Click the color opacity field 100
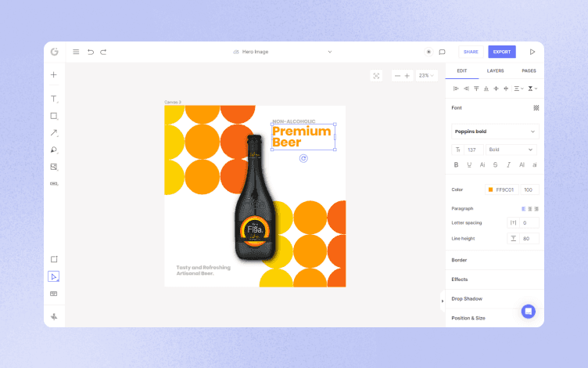 click(529, 190)
